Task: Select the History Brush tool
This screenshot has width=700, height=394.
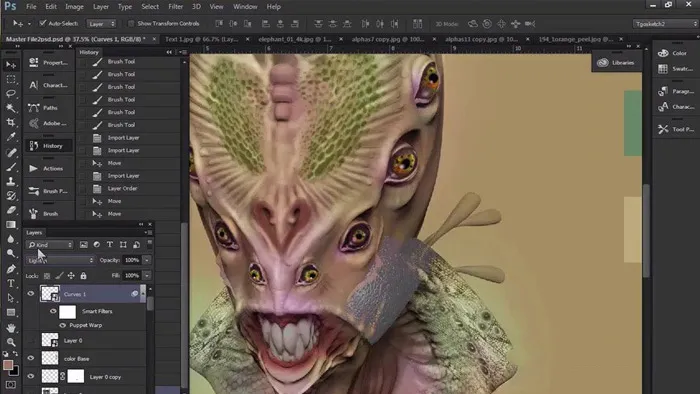Action: (11, 195)
